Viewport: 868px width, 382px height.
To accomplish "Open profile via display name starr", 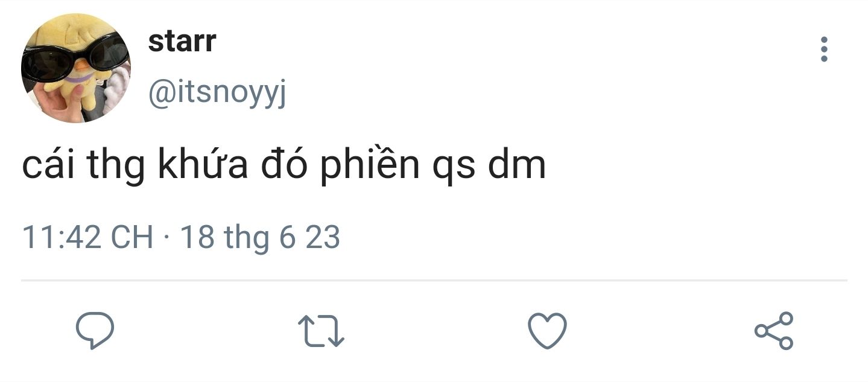I will pos(182,41).
